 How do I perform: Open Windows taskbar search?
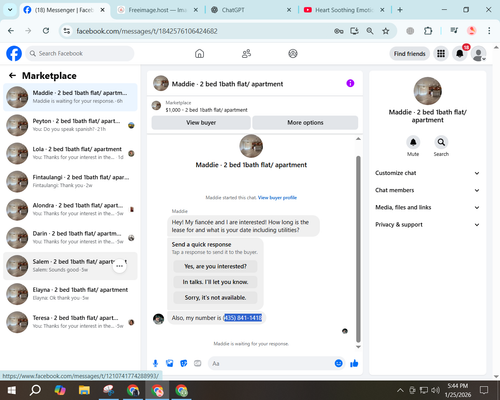tap(35, 390)
